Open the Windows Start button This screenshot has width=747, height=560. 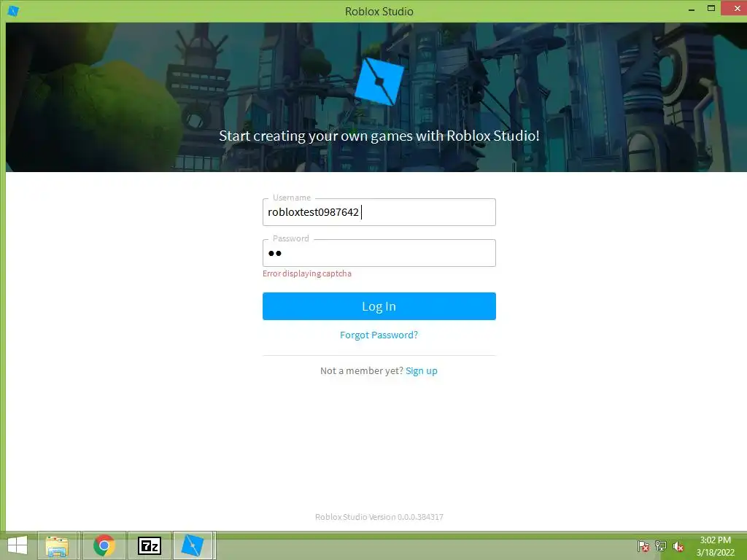(18, 545)
